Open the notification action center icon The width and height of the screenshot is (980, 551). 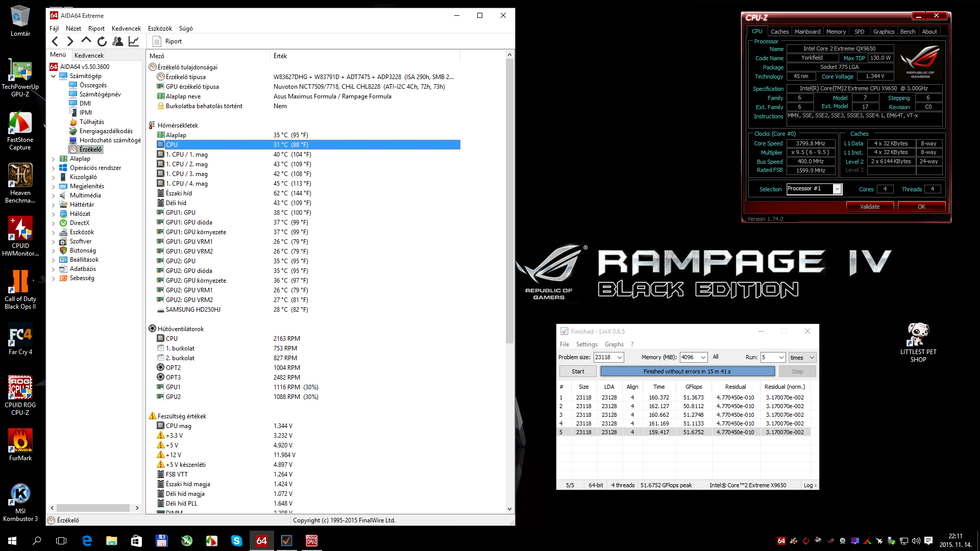pos(928,540)
